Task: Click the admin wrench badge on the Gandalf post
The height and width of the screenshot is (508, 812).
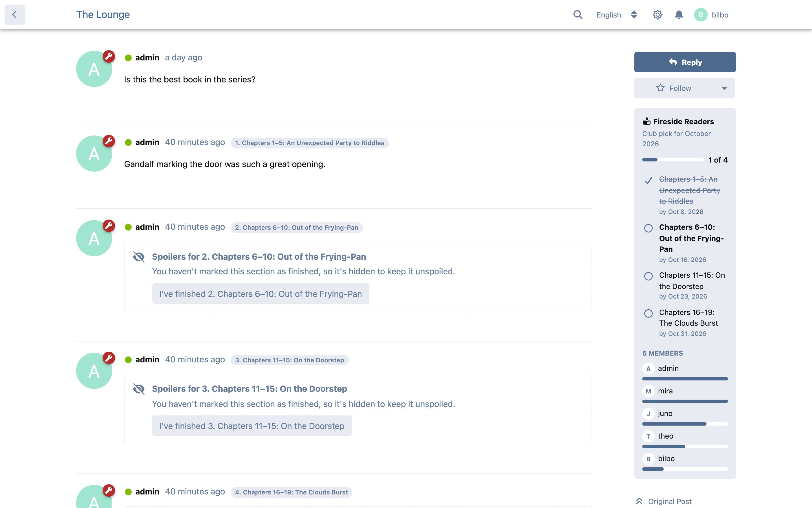Action: pyautogui.click(x=109, y=141)
